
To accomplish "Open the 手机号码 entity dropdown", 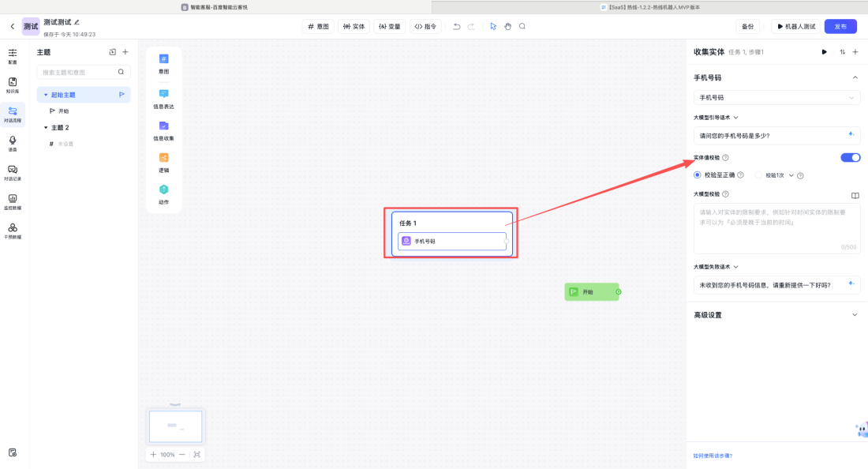I will (x=776, y=98).
